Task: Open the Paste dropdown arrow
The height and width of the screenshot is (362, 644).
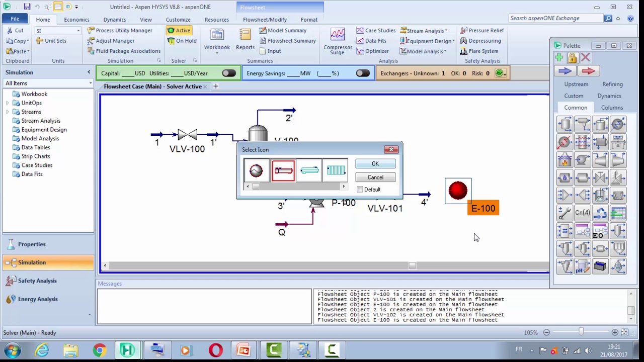Action: coord(28,51)
